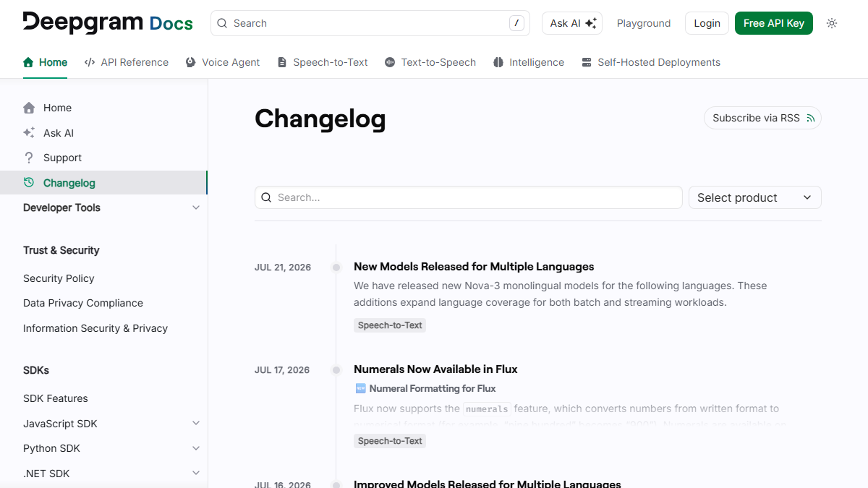
Task: Focus the changelog Search... field
Action: pos(469,197)
